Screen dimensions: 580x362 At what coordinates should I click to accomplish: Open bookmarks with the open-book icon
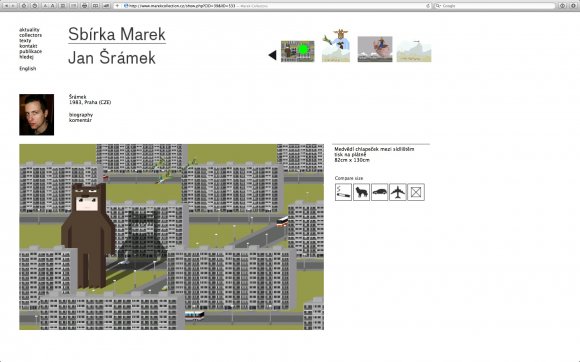pos(95,6)
